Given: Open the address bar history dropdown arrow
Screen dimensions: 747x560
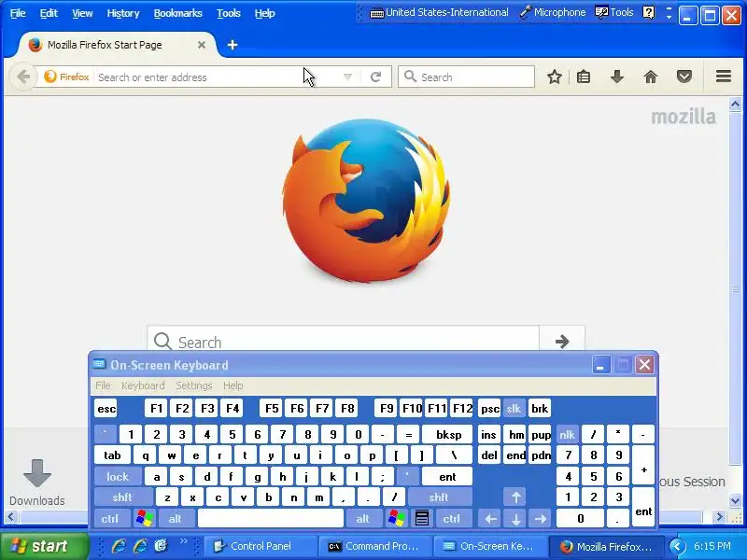Looking at the screenshot, I should [347, 77].
